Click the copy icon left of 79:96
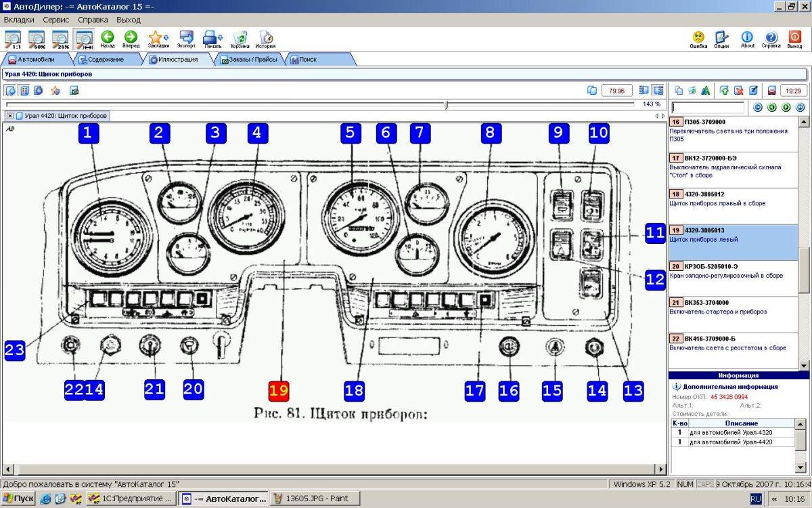This screenshot has width=812, height=508. point(591,90)
